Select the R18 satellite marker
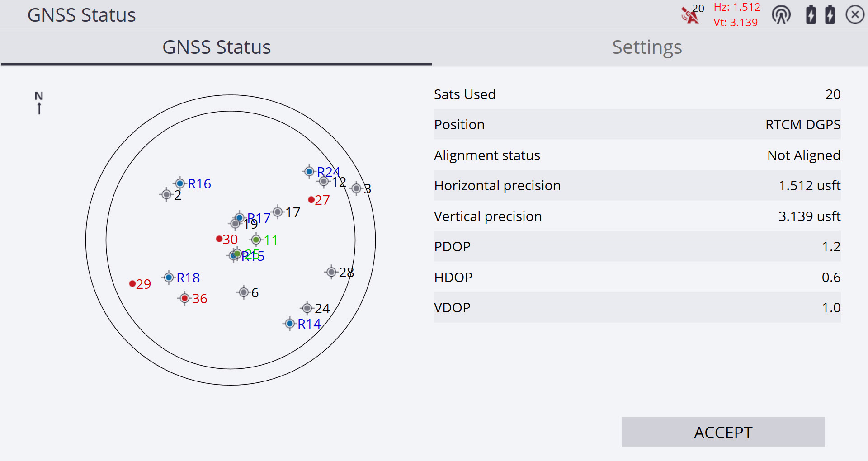The height and width of the screenshot is (461, 868). tap(169, 277)
